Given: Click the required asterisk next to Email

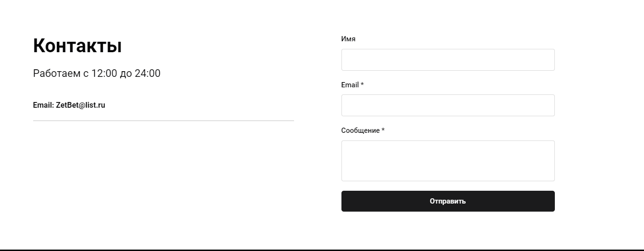Looking at the screenshot, I should click(x=362, y=85).
